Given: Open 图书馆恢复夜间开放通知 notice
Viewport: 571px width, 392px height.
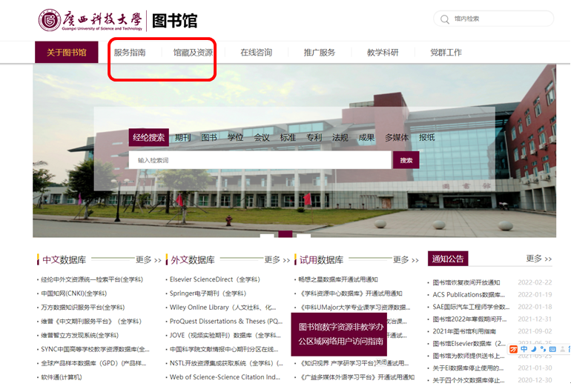Looking at the screenshot, I should click(466, 282).
